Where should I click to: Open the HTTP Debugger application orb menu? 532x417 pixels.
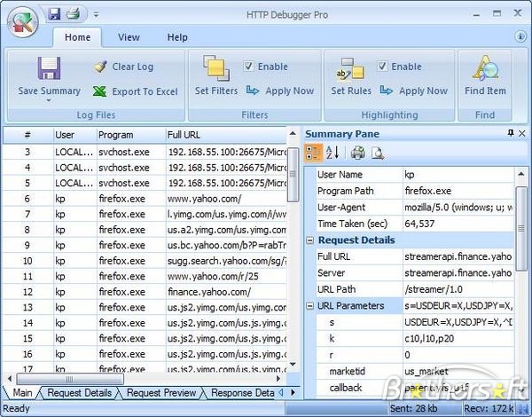[x=23, y=22]
